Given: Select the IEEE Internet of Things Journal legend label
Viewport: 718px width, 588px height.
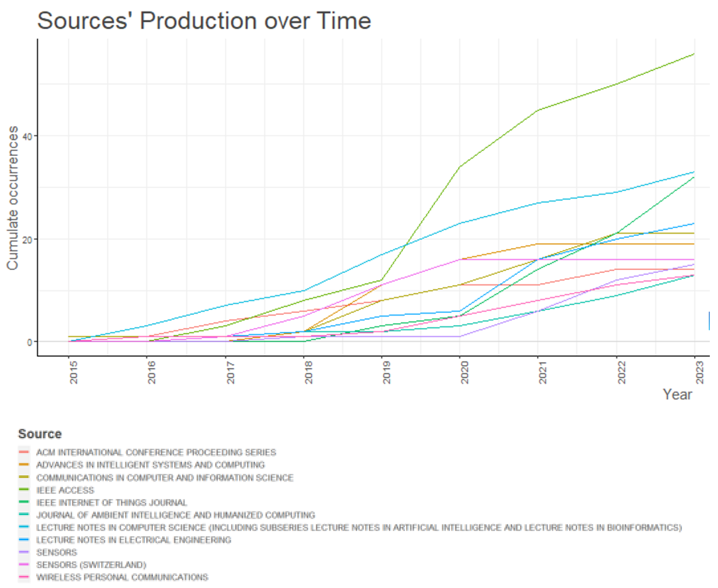Looking at the screenshot, I should (111, 502).
